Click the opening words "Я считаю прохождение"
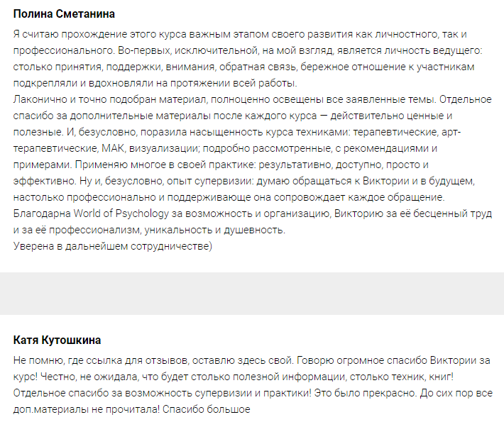Image resolution: width=504 pixels, height=422 pixels. pos(64,35)
